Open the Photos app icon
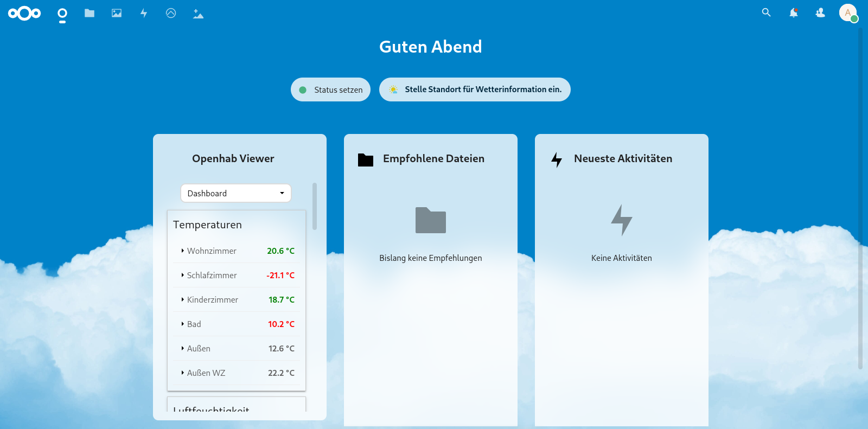The height and width of the screenshot is (429, 868). [117, 13]
